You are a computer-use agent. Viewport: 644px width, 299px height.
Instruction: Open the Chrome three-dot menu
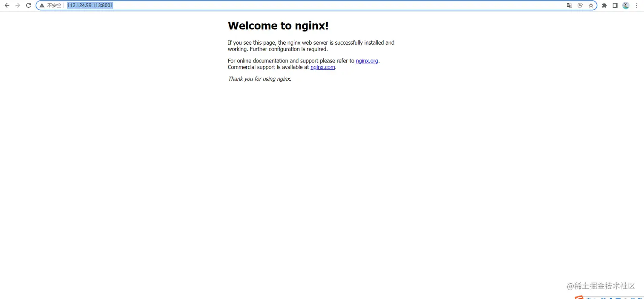[x=637, y=6]
